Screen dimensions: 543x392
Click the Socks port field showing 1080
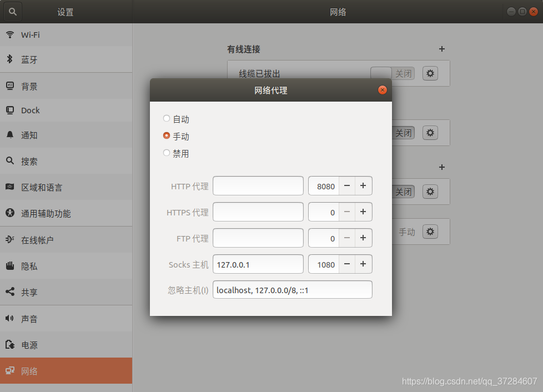tap(324, 264)
